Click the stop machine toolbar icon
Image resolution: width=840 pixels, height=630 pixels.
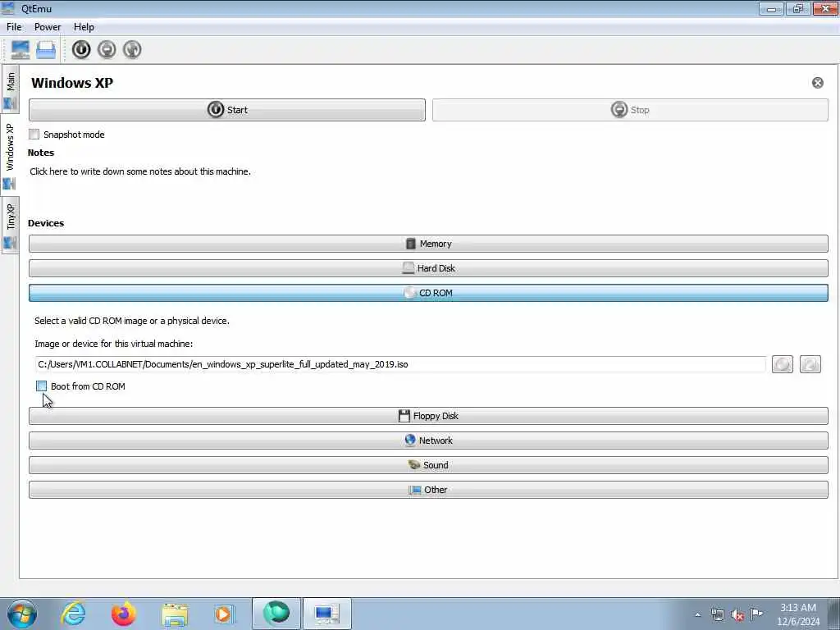pyautogui.click(x=107, y=50)
